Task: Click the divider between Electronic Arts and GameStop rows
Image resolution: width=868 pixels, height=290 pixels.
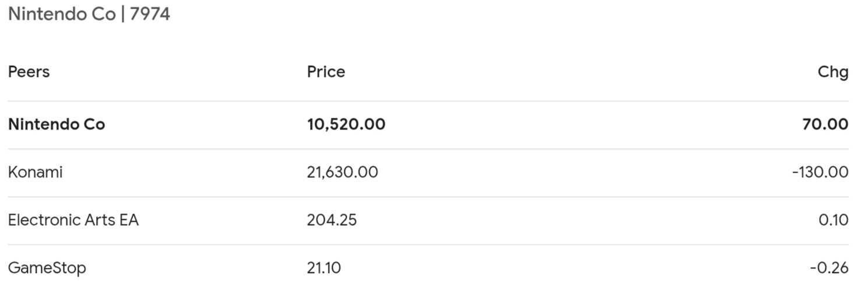Action: [428, 244]
